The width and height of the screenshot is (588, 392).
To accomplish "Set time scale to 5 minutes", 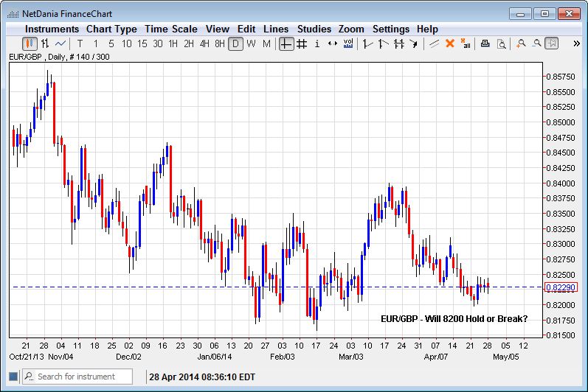I will pyautogui.click(x=111, y=43).
